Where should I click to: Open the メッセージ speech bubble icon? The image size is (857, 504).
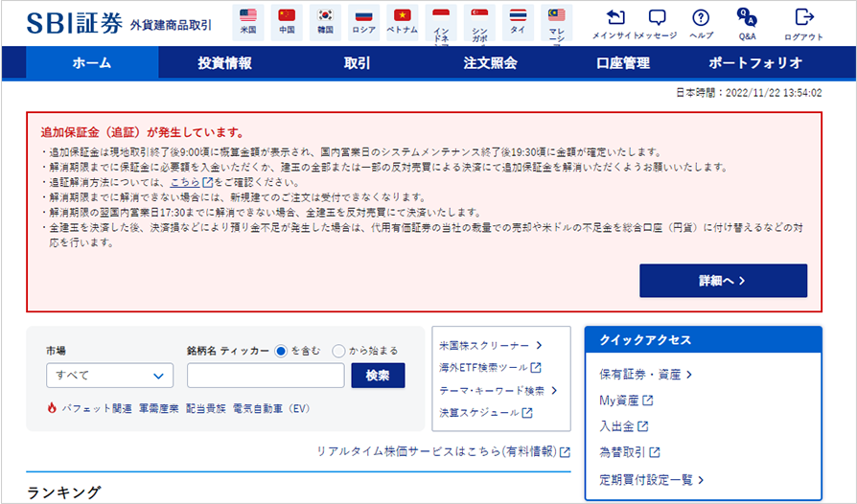(657, 18)
